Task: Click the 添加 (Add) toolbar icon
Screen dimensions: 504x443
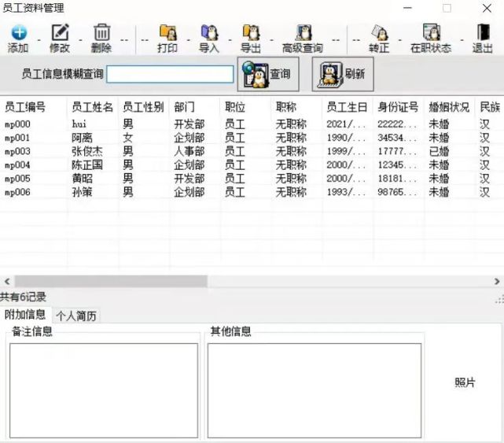Action: (19, 32)
